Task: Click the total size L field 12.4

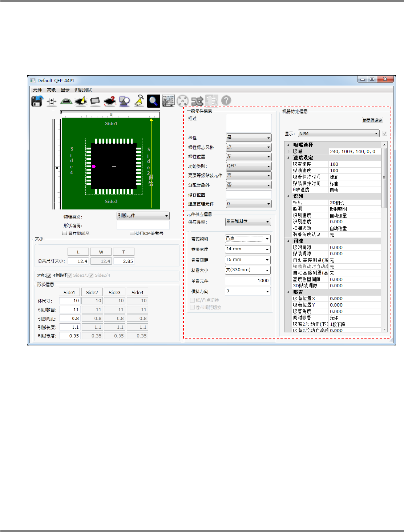Action: (x=78, y=261)
